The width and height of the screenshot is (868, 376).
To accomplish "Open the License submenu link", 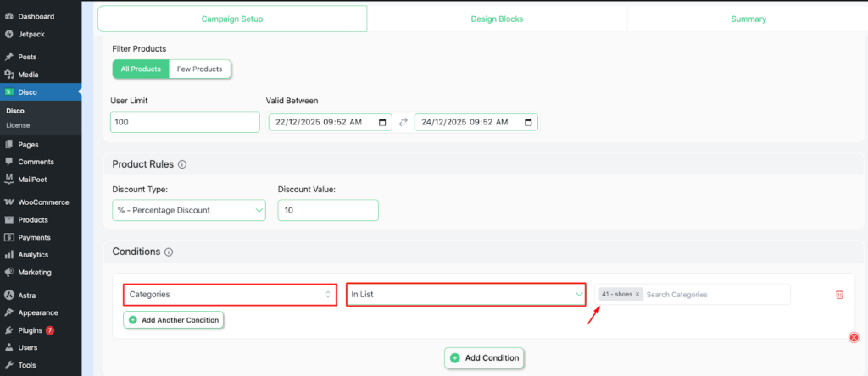I will (x=19, y=125).
